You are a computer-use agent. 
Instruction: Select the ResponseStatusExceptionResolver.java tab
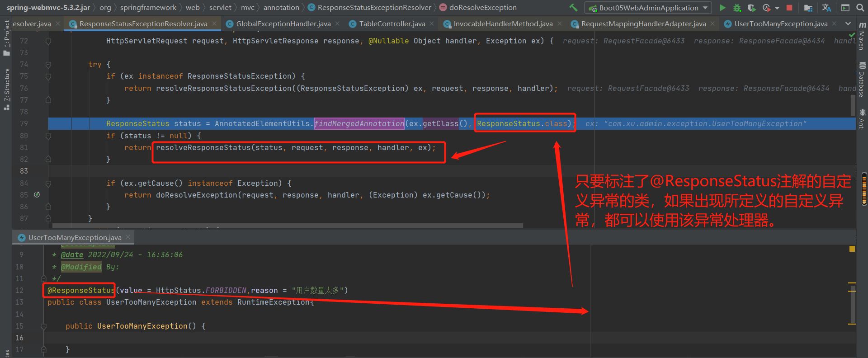[143, 24]
